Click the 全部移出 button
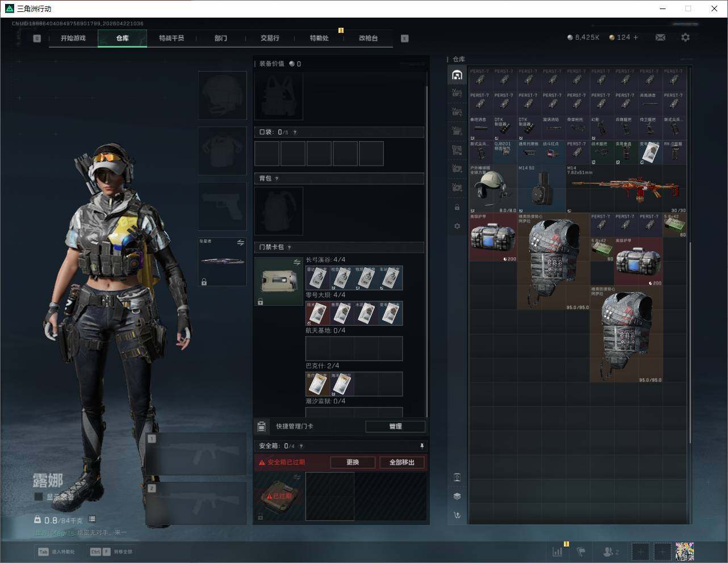Viewport: 728px width, 563px height. click(402, 462)
